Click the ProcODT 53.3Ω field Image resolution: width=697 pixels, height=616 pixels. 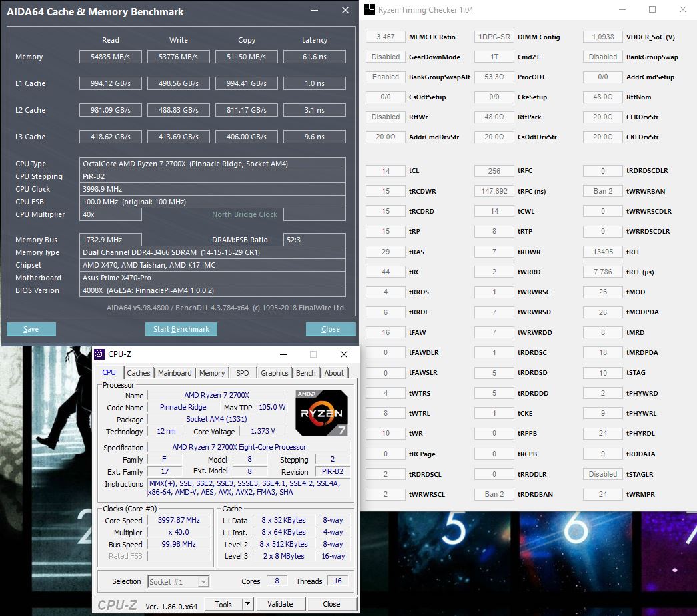point(494,77)
